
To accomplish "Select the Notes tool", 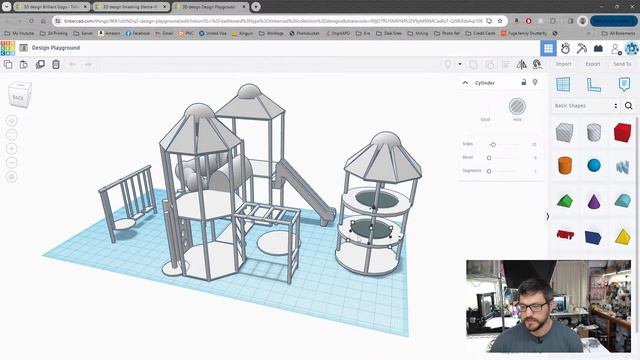I will [624, 84].
